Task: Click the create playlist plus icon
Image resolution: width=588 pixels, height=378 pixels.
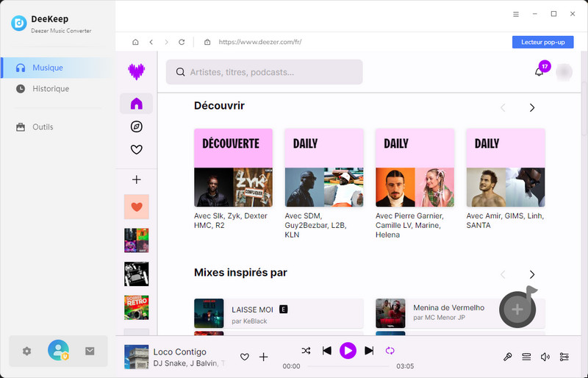Action: [x=136, y=179]
